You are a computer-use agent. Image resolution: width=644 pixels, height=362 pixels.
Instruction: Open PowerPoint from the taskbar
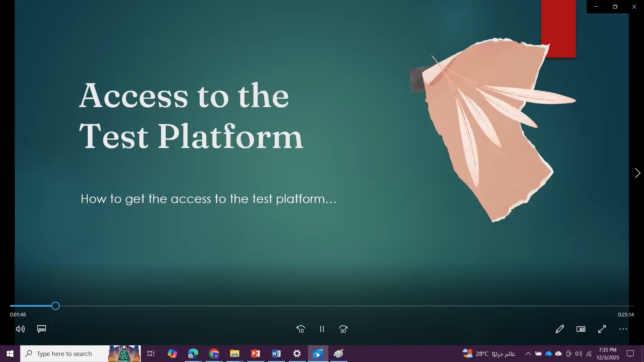[x=255, y=354]
